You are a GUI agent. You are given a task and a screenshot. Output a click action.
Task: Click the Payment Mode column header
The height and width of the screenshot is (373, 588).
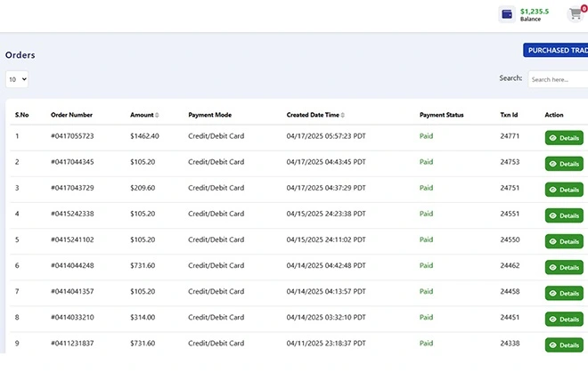(x=210, y=115)
